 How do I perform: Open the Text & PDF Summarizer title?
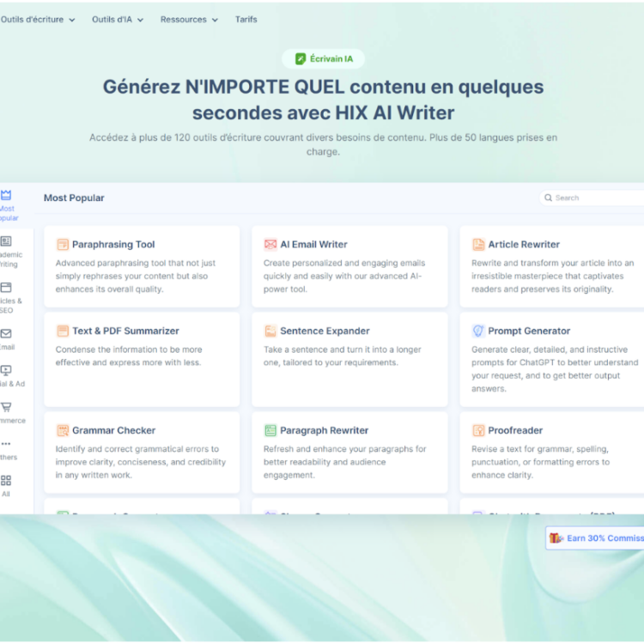(x=125, y=331)
